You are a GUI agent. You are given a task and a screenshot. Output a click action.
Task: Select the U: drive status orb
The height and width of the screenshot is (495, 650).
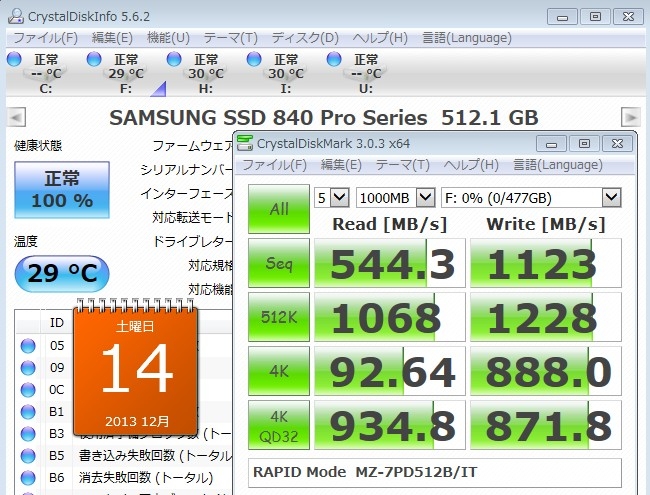(334, 59)
